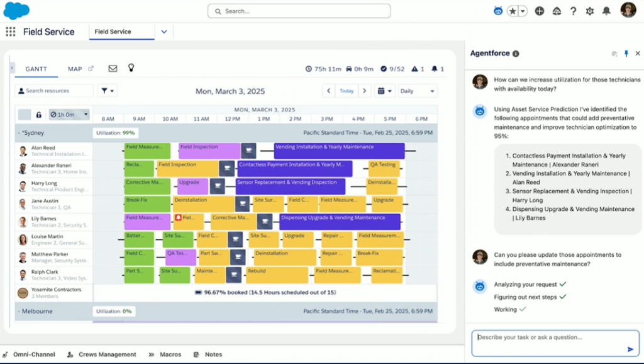Pop out the map in new window
The height and width of the screenshot is (364, 644).
point(91,69)
